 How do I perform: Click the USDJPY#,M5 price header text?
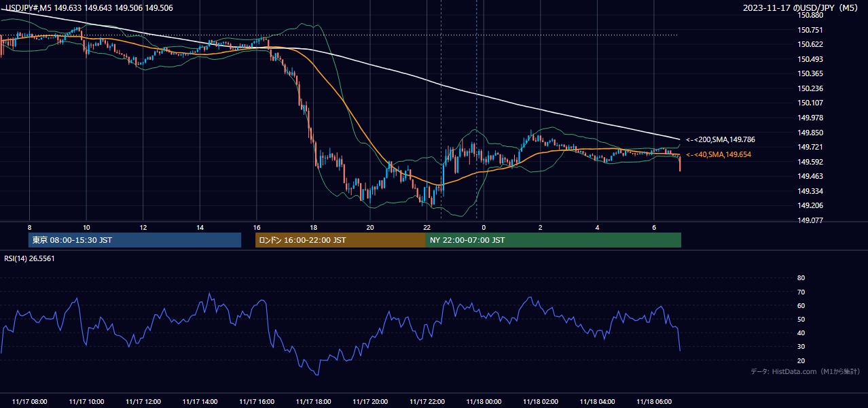[x=88, y=8]
